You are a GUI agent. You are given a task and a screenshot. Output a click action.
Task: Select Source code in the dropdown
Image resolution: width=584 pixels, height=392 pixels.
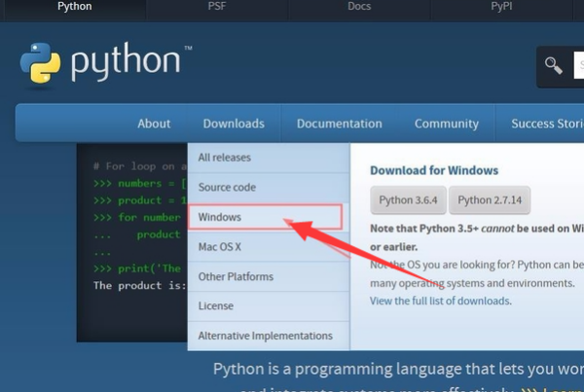point(227,187)
